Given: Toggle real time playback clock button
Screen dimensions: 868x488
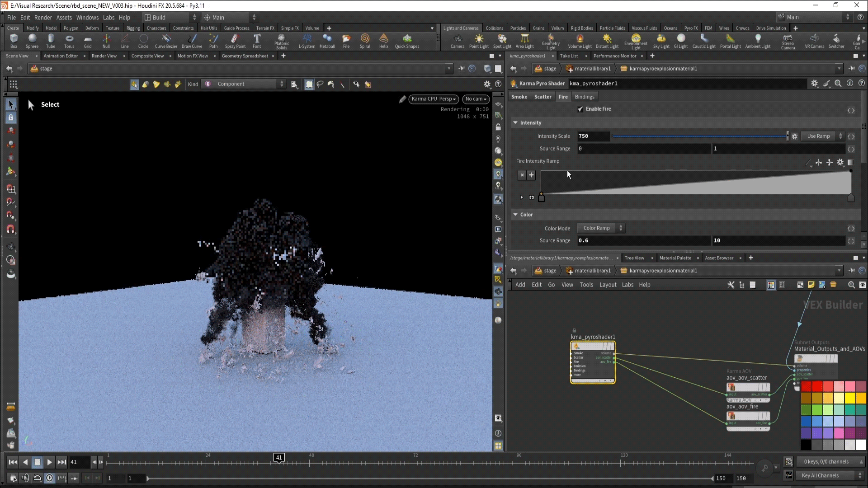Looking at the screenshot, I should click(50, 478).
